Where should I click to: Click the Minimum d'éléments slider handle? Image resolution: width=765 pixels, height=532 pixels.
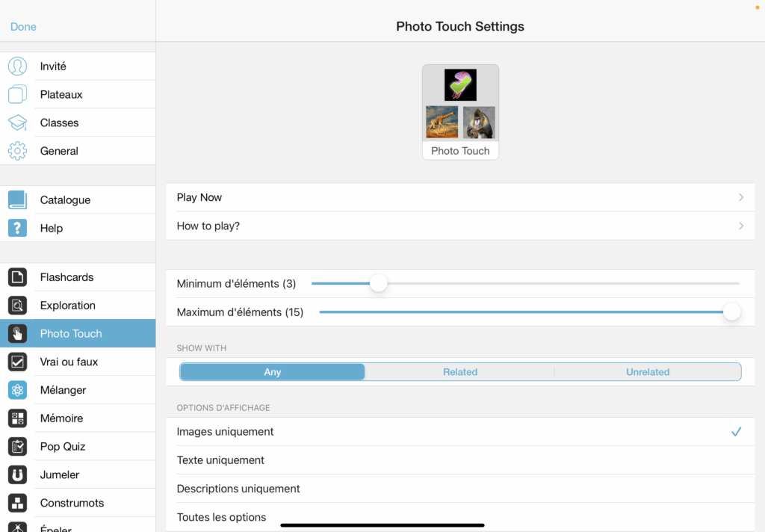click(379, 283)
